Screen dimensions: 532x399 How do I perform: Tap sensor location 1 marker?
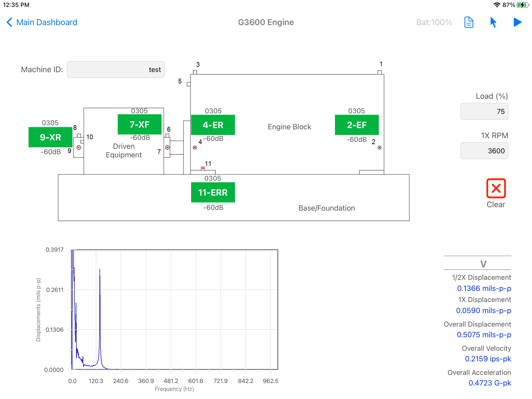tap(380, 72)
